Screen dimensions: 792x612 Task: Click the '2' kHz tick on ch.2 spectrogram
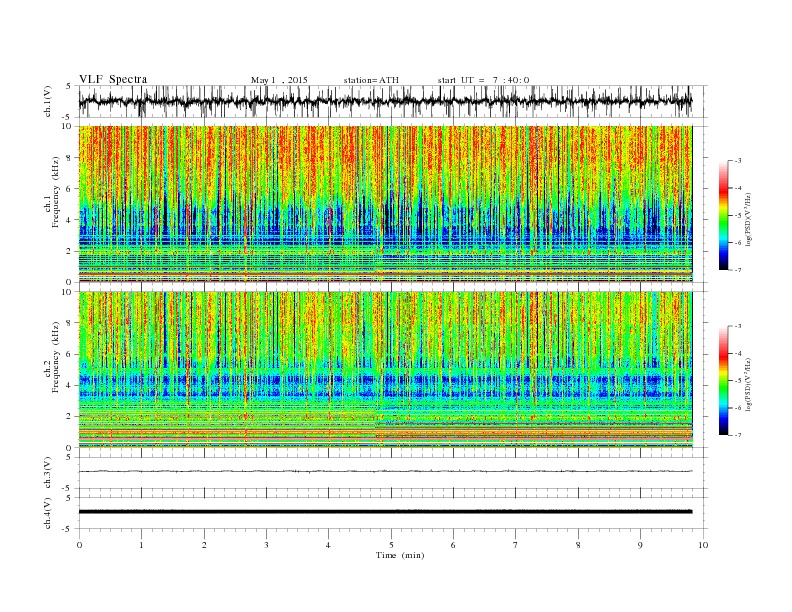[70, 417]
